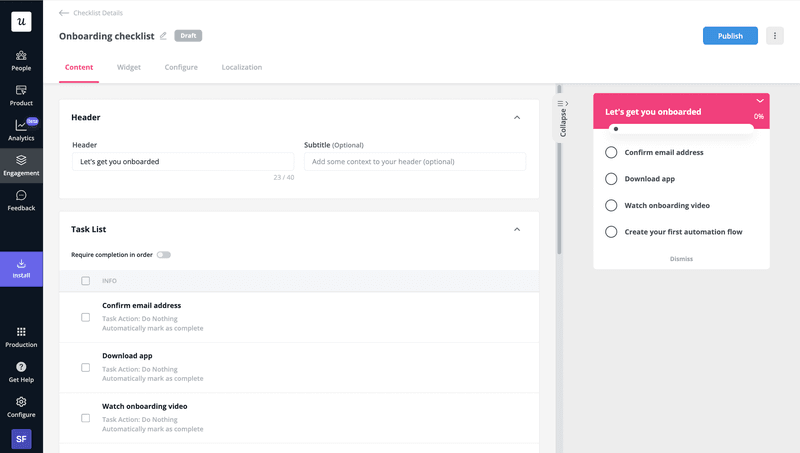
Task: Open Get Help in sidebar
Action: point(21,372)
